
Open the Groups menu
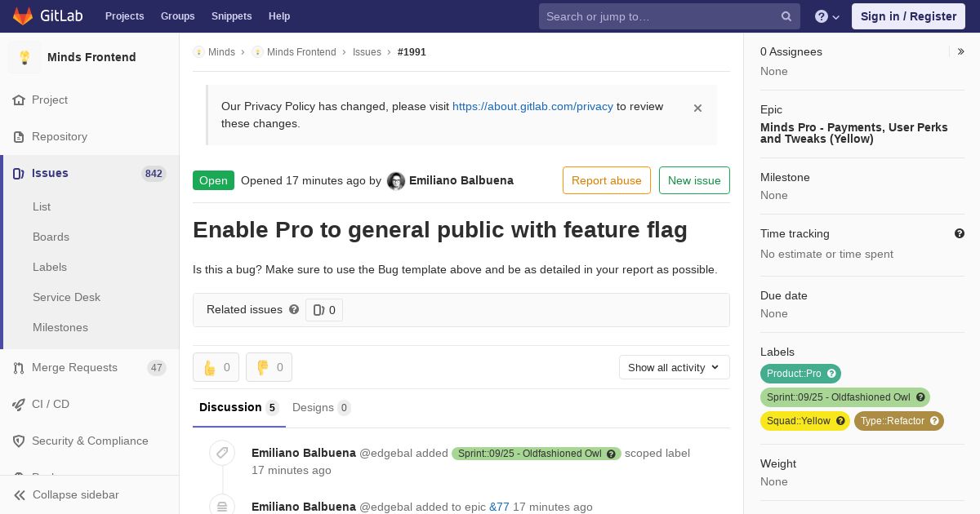pyautogui.click(x=177, y=16)
